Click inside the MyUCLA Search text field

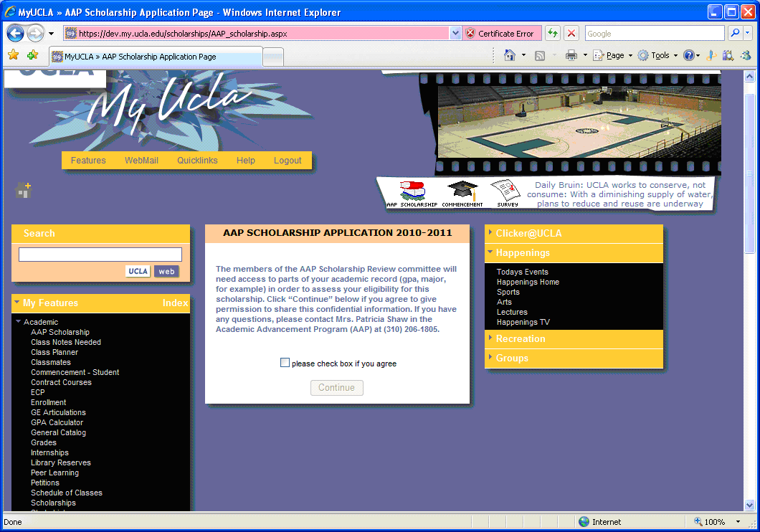click(100, 255)
